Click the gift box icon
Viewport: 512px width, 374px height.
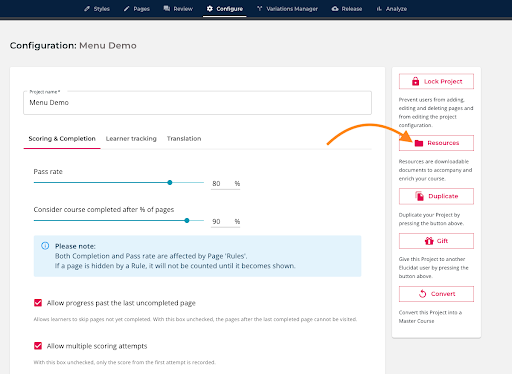[x=429, y=241]
